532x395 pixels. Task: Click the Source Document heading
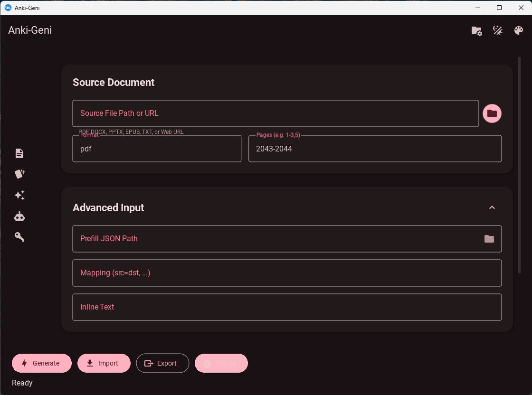pyautogui.click(x=114, y=83)
